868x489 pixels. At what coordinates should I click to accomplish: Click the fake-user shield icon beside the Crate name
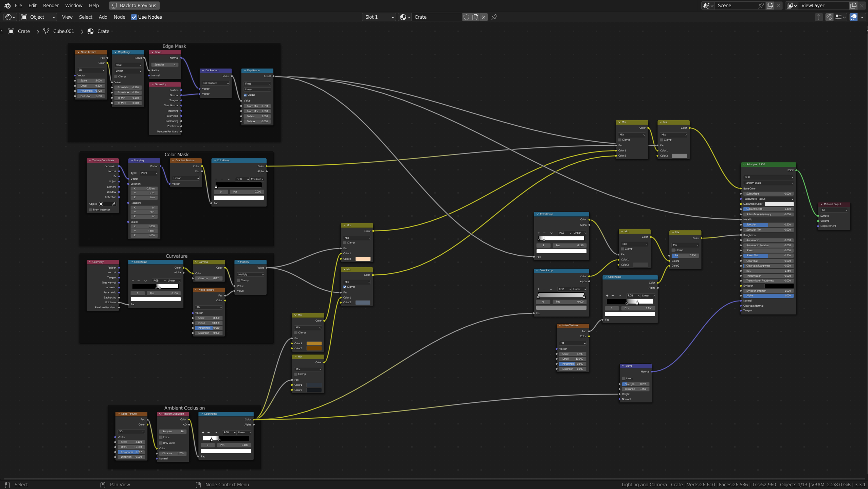pos(466,17)
